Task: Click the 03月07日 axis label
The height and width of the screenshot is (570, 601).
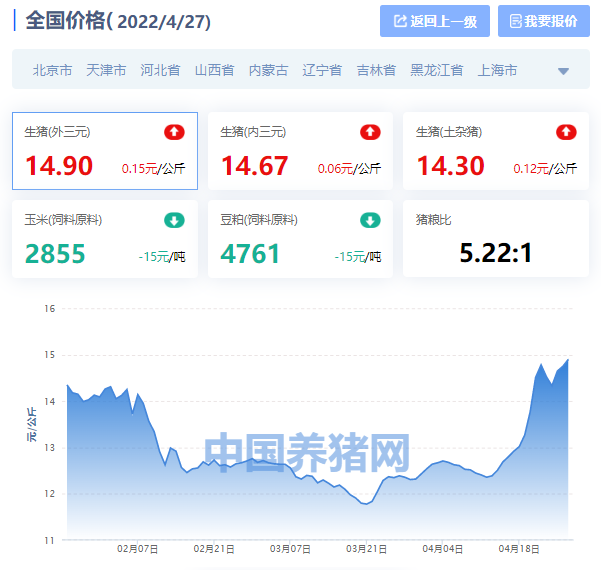Action: [x=290, y=549]
